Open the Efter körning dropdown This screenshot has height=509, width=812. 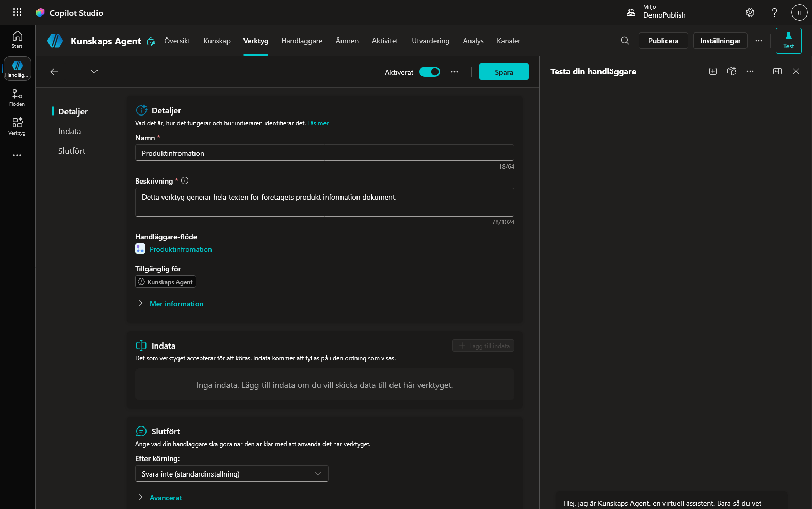point(232,473)
